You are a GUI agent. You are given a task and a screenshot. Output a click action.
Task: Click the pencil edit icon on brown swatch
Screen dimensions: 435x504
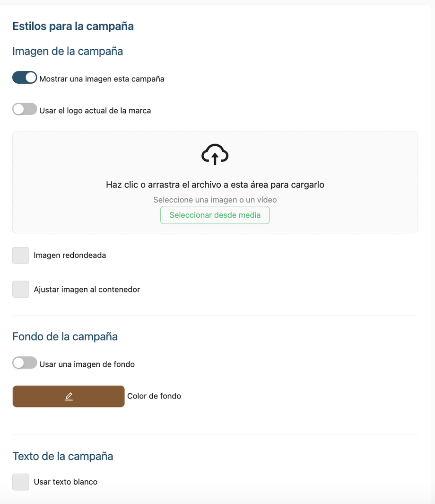(x=69, y=396)
